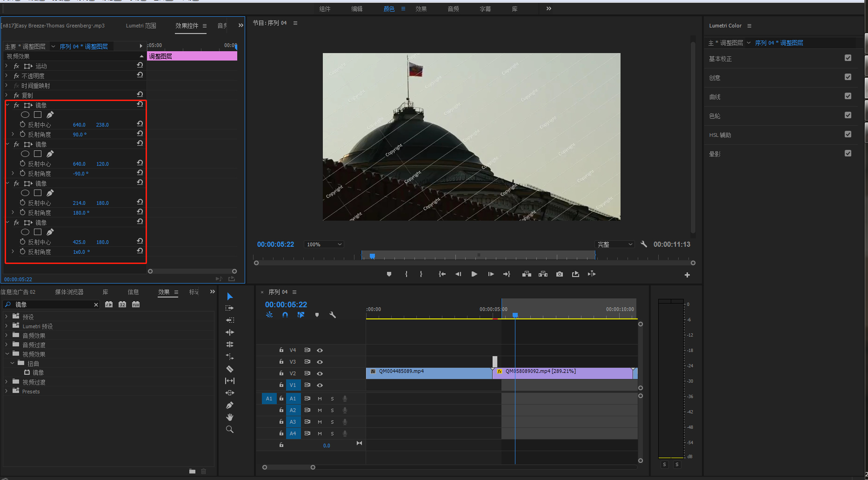The height and width of the screenshot is (480, 868).
Task: Select the Pen tool in toolbar
Action: click(x=230, y=405)
